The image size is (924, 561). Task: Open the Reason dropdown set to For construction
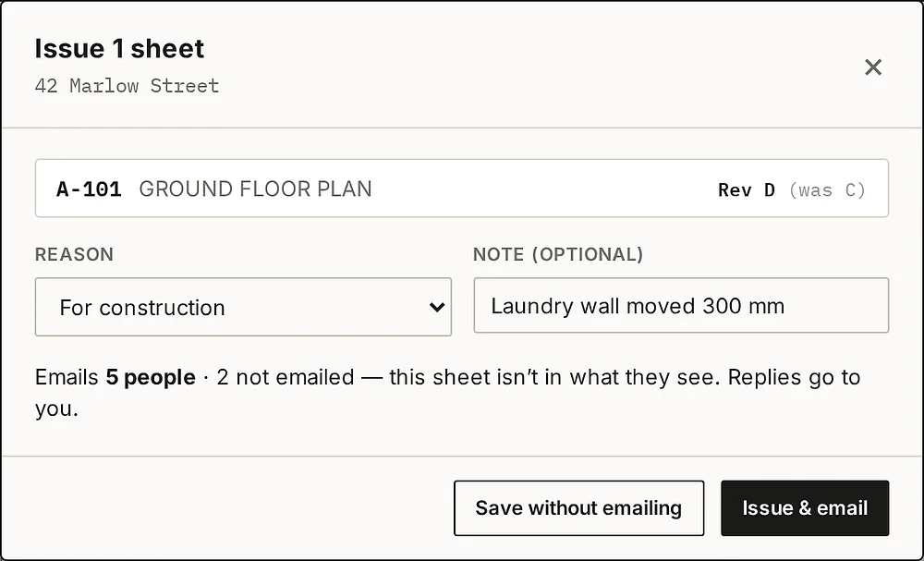243,307
